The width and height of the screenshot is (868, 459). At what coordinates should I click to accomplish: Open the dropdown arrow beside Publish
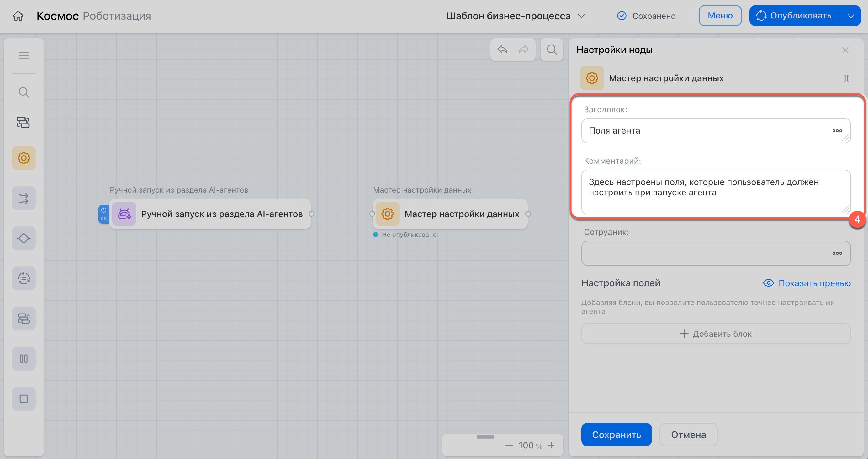(851, 16)
